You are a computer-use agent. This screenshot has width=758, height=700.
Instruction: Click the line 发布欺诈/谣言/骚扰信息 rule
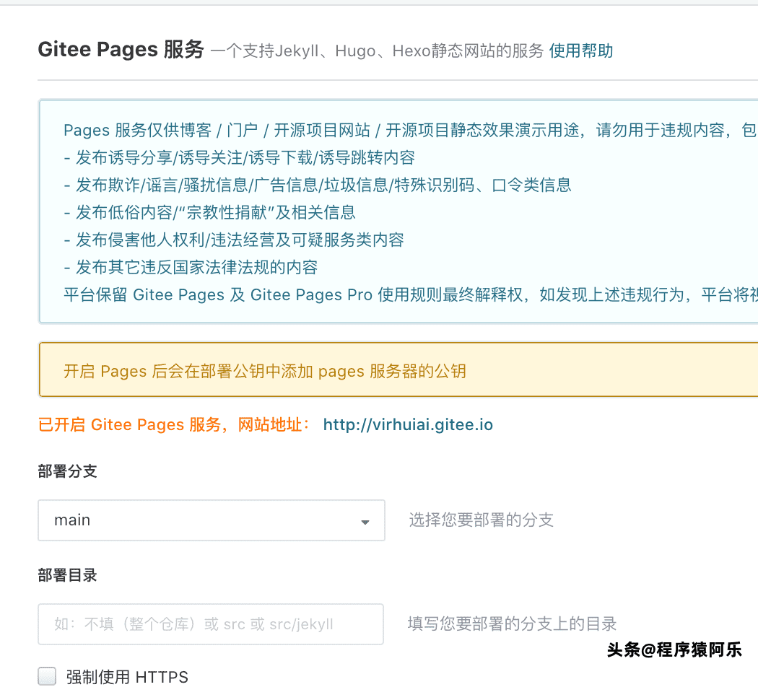click(x=318, y=185)
